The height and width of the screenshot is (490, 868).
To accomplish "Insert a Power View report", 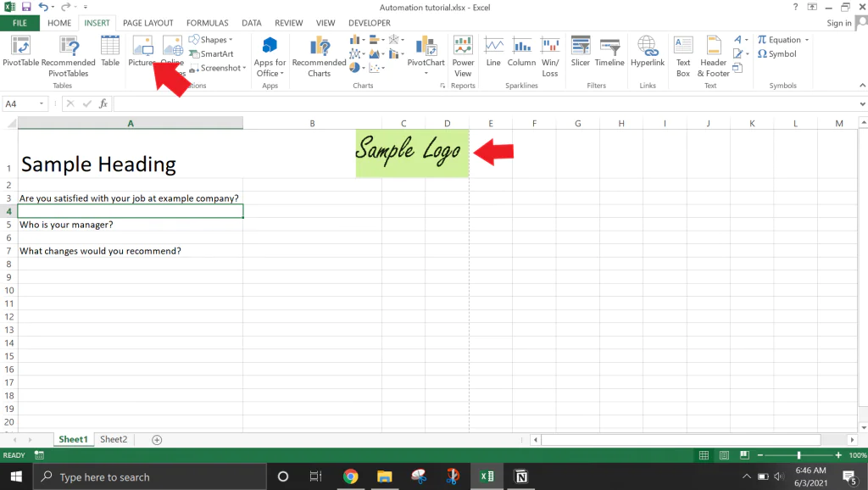I will 463,56.
